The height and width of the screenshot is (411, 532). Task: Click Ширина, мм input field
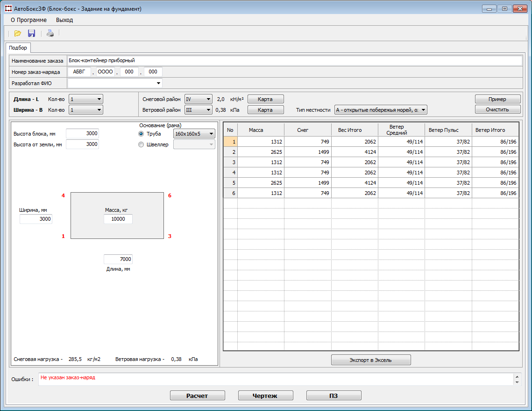(36, 219)
